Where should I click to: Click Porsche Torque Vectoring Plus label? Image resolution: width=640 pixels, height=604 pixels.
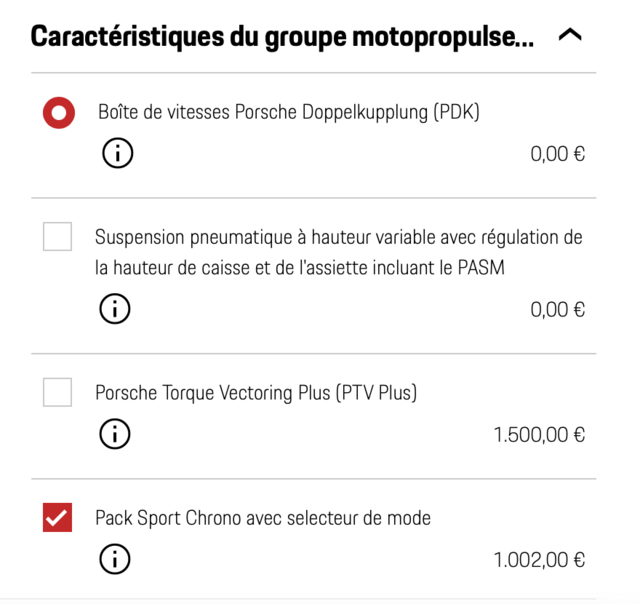tap(256, 393)
